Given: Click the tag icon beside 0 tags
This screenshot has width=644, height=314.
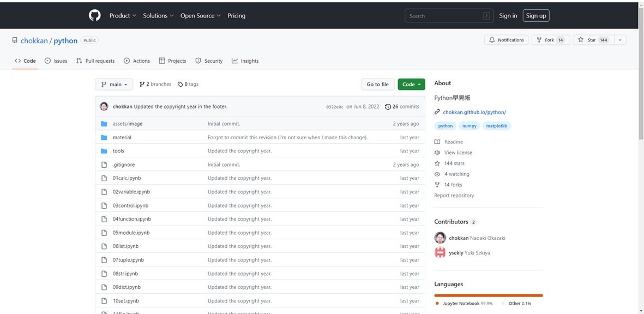Looking at the screenshot, I should pyautogui.click(x=180, y=84).
